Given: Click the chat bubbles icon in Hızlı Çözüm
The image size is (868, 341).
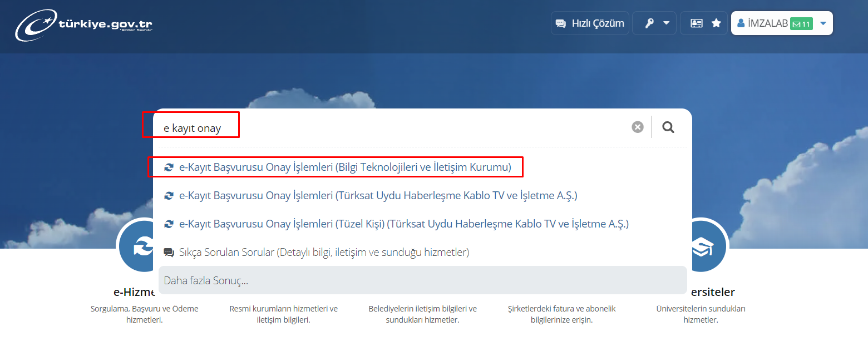Looking at the screenshot, I should coord(561,23).
